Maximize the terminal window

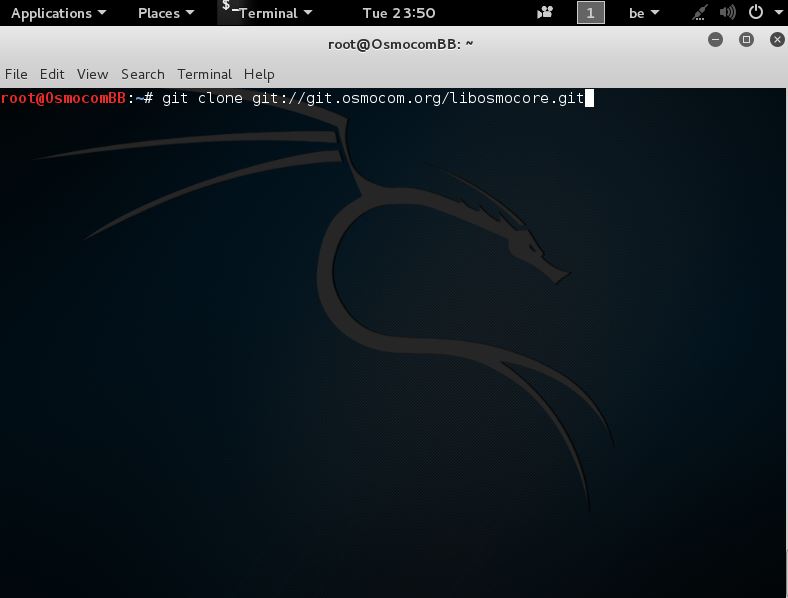746,40
